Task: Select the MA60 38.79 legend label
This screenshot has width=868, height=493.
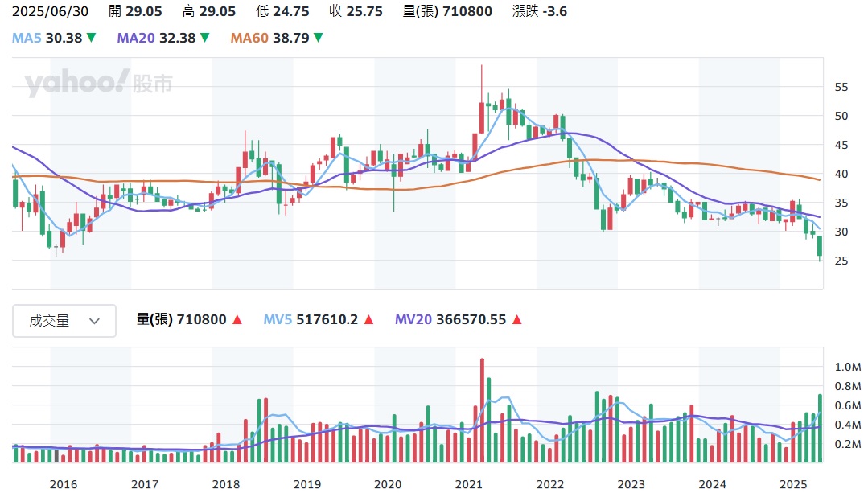Action: coord(269,38)
